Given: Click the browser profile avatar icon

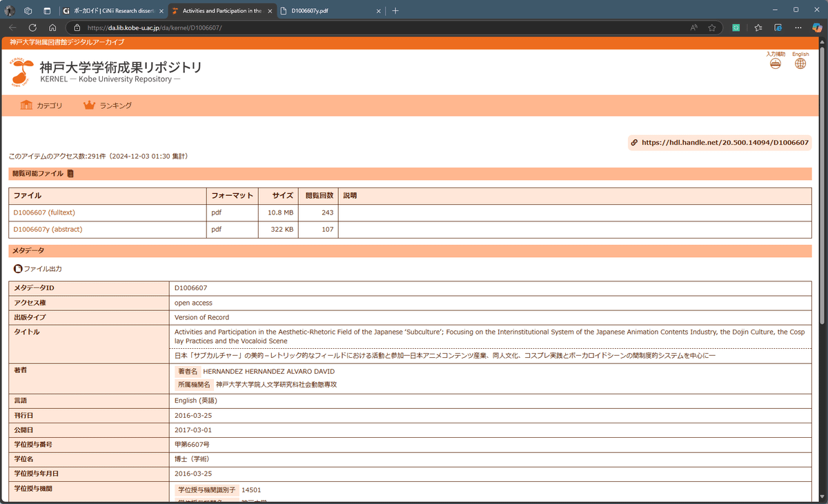Looking at the screenshot, I should [x=10, y=10].
